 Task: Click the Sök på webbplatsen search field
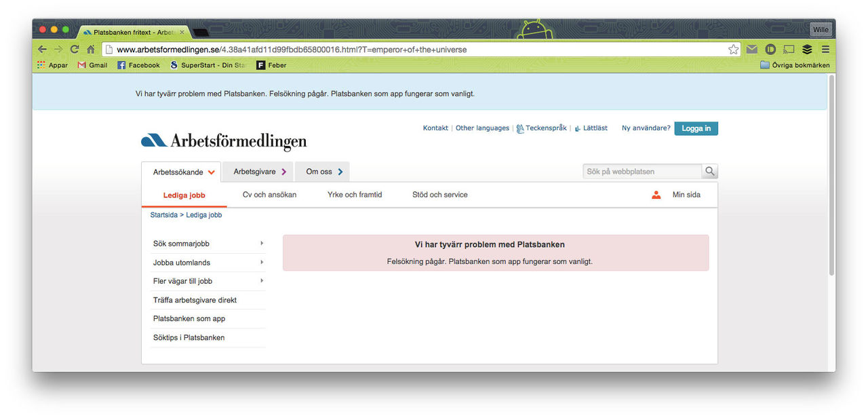click(642, 172)
